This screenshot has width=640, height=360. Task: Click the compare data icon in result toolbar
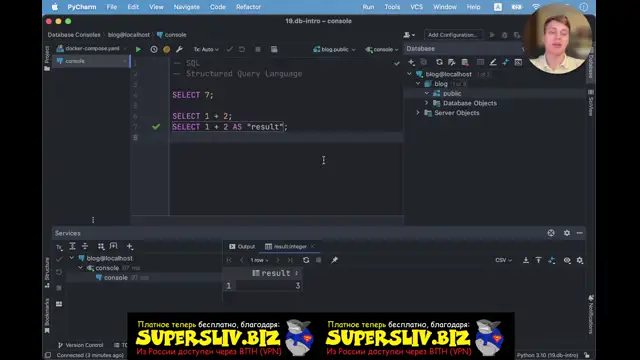(552, 260)
